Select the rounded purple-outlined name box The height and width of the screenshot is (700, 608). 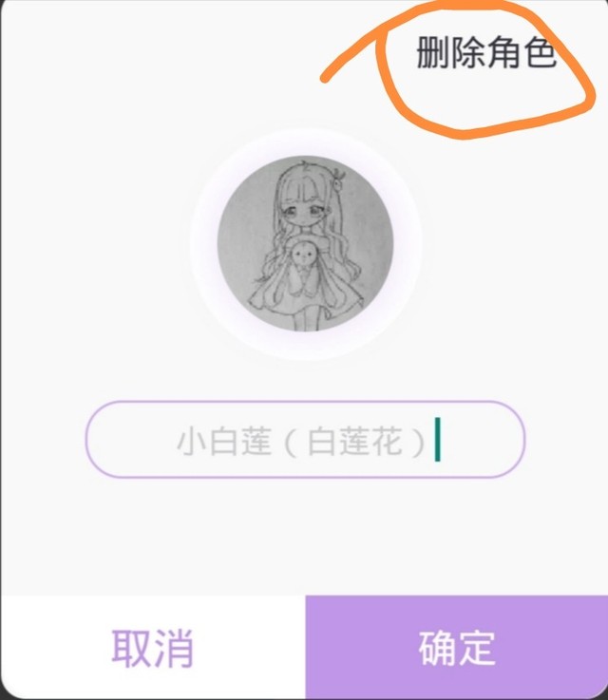tap(305, 440)
